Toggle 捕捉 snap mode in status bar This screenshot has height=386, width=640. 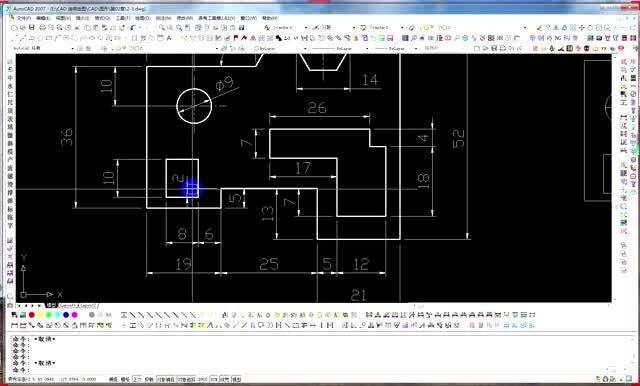(x=113, y=379)
